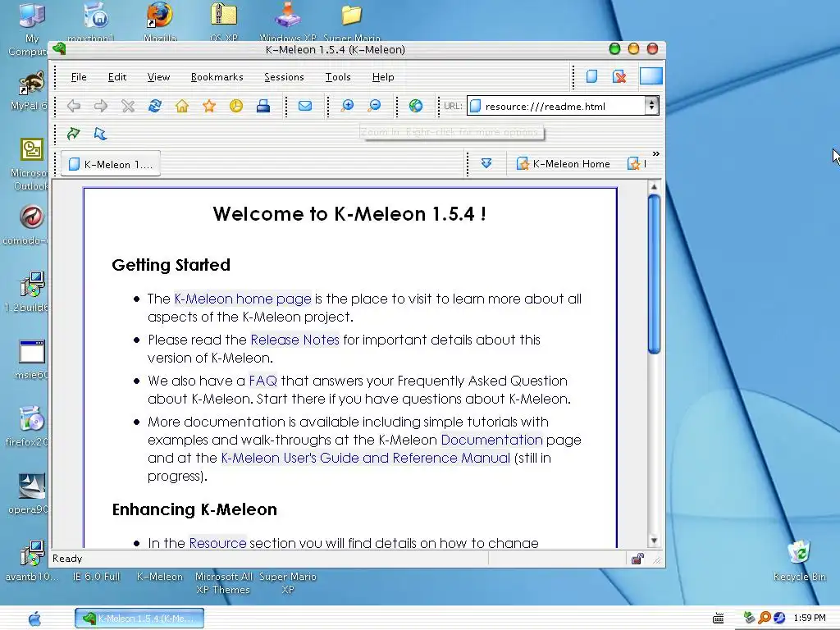Open the Resource link
The height and width of the screenshot is (630, 840).
tap(217, 543)
